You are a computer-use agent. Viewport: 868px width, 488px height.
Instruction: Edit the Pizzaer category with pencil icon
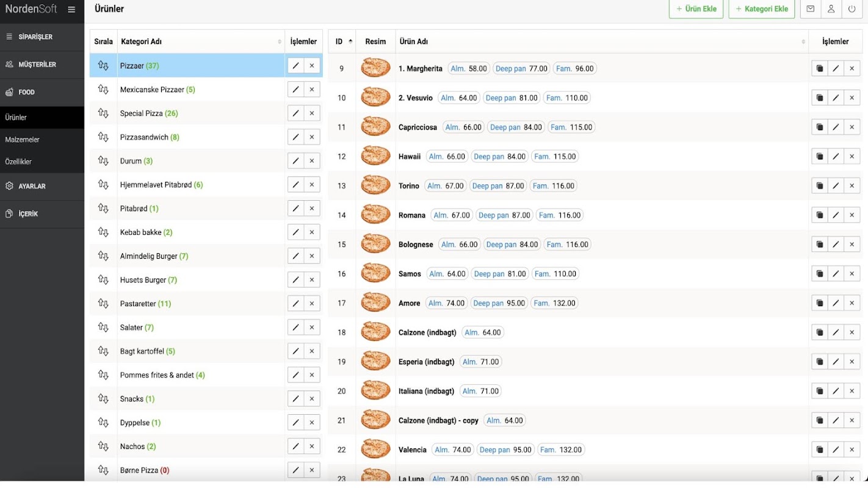[x=295, y=66]
